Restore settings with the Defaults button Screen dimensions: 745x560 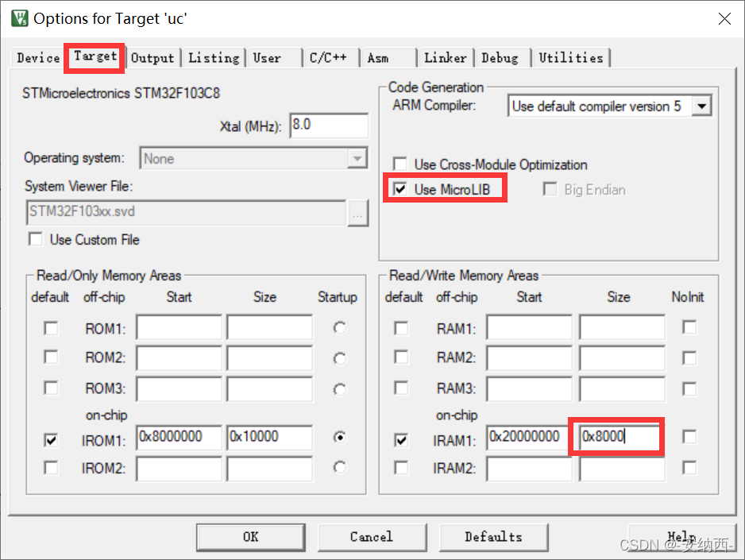pyautogui.click(x=494, y=537)
